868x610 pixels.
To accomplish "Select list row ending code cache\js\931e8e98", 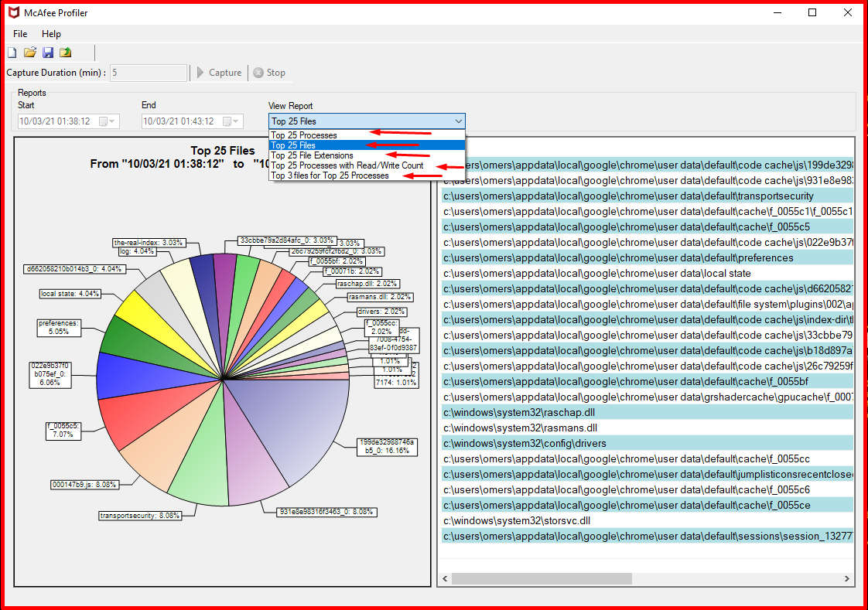I will point(647,180).
